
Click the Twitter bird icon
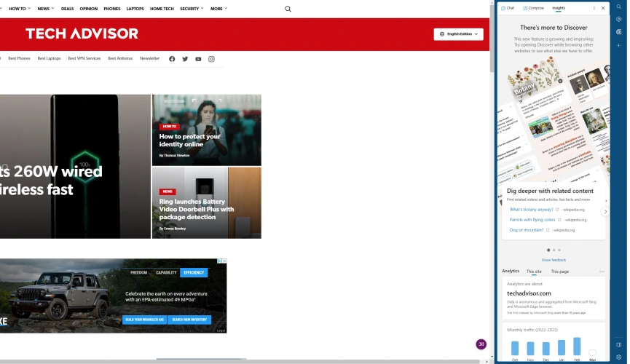[185, 59]
